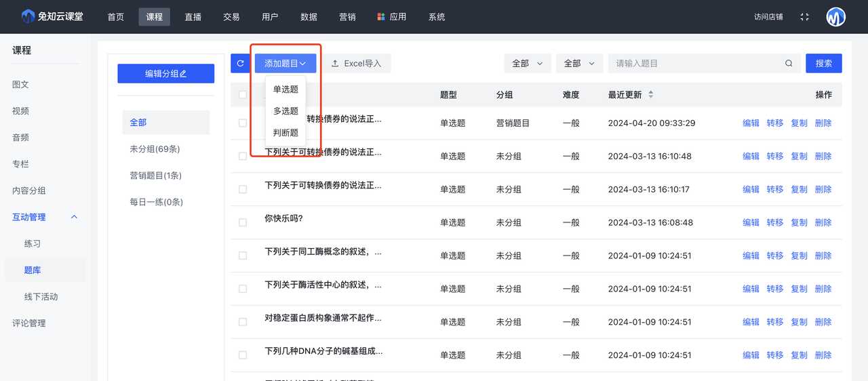This screenshot has width=868, height=381.
Task: Click 编辑分组 button
Action: [165, 74]
